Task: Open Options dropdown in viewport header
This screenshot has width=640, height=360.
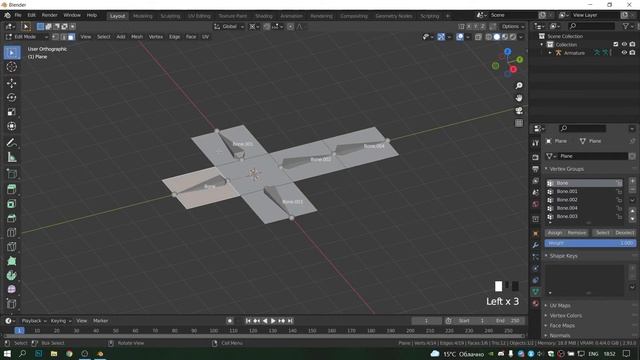Action: point(513,27)
